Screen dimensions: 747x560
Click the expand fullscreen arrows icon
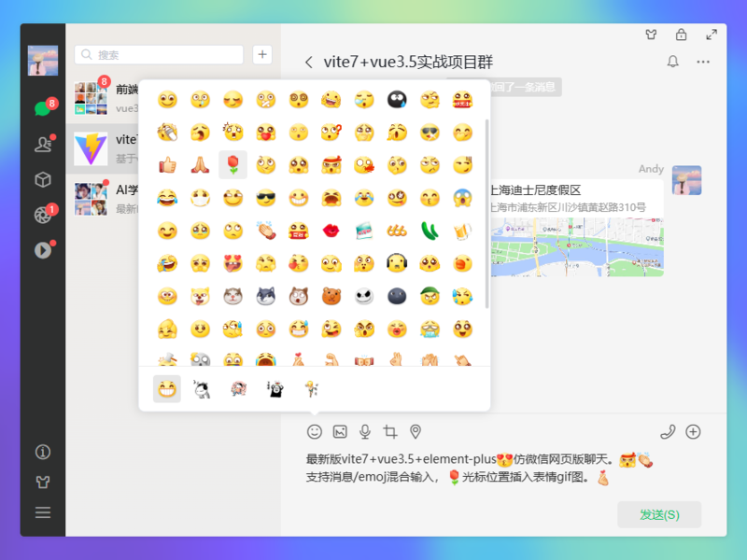712,35
